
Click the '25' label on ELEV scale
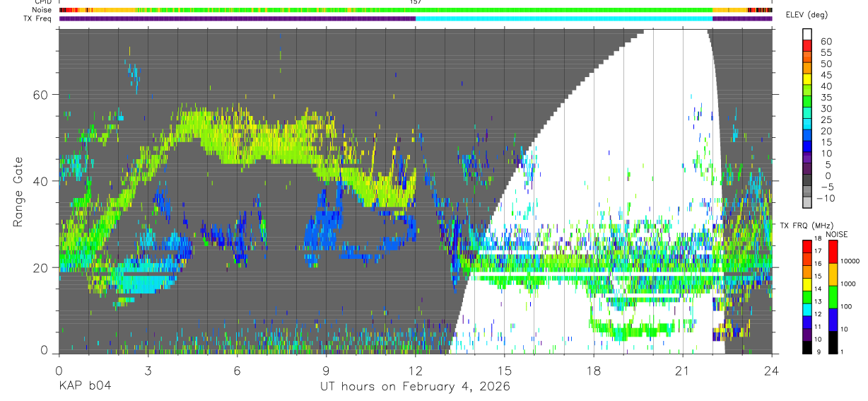[826, 120]
